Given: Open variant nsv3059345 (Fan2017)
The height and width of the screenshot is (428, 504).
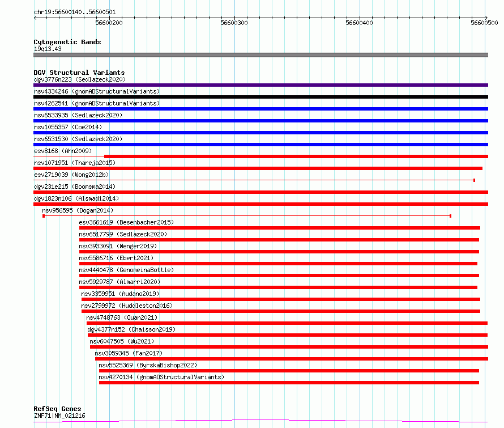Looking at the screenshot, I should point(129,353).
